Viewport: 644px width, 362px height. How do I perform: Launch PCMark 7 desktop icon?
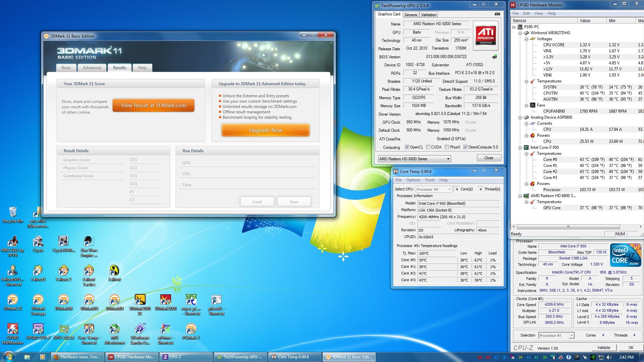coord(191,331)
